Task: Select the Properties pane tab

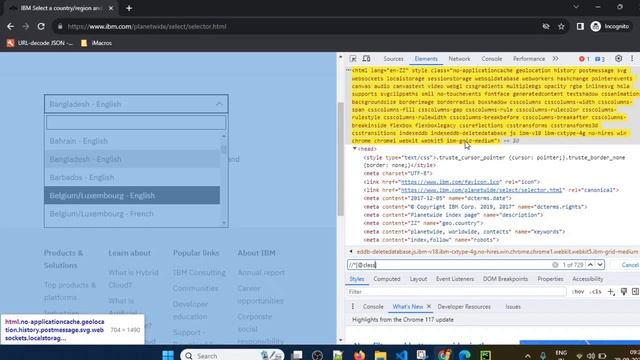Action: point(550,279)
